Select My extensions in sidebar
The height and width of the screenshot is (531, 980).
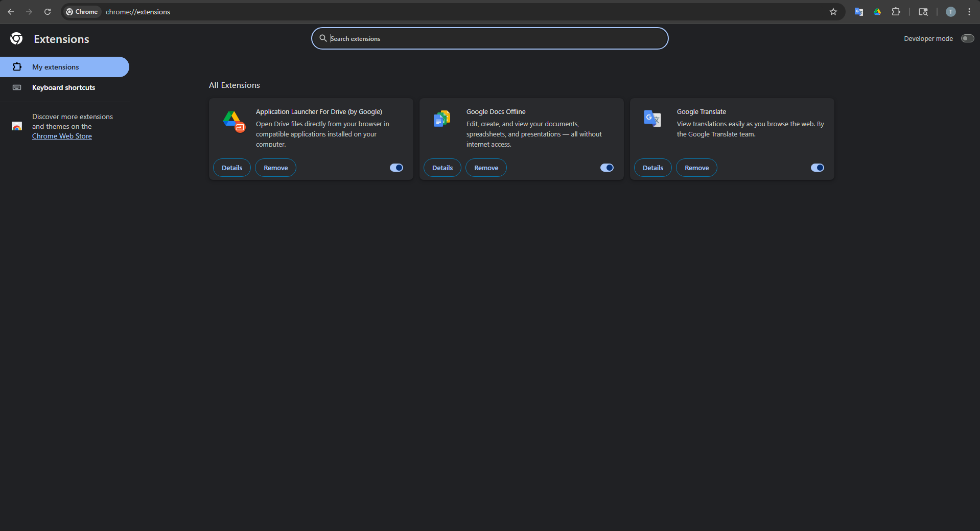click(64, 67)
